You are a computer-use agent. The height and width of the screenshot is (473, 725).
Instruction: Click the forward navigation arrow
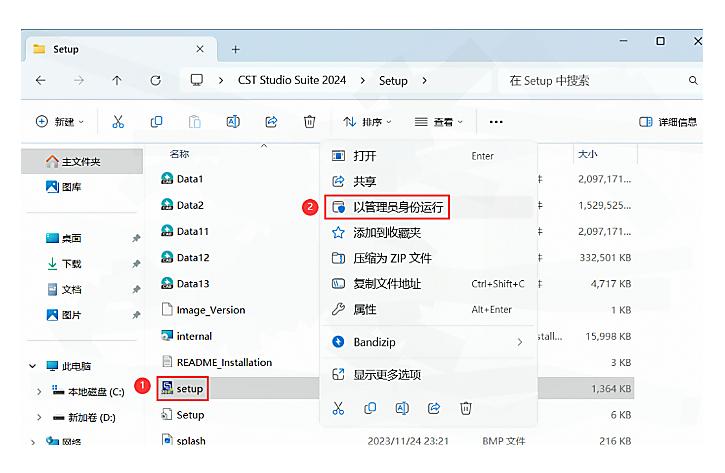79,80
